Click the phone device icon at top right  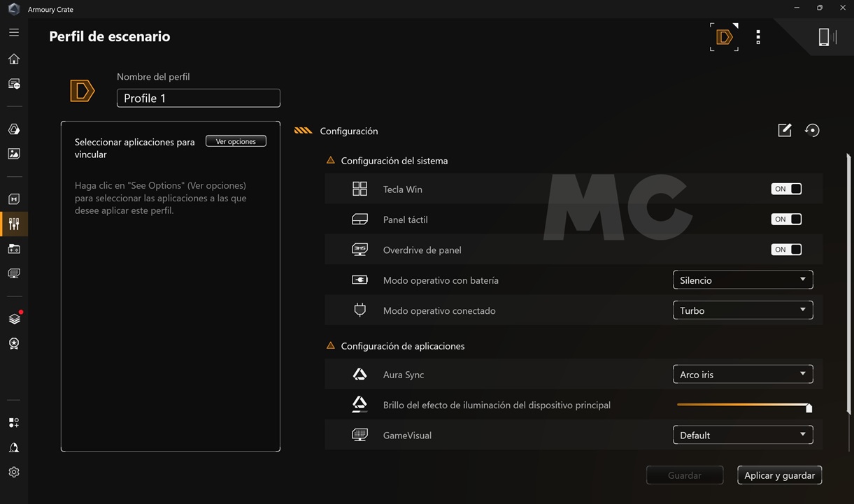tap(824, 37)
